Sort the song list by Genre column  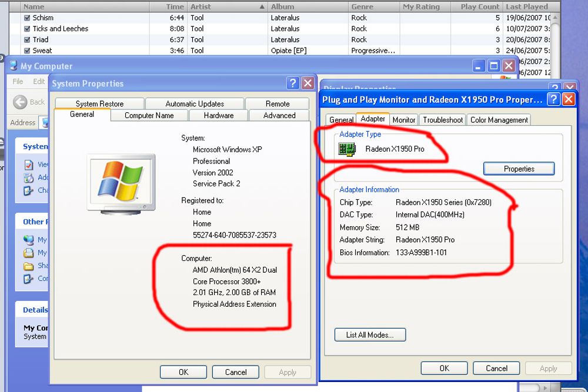[374, 6]
